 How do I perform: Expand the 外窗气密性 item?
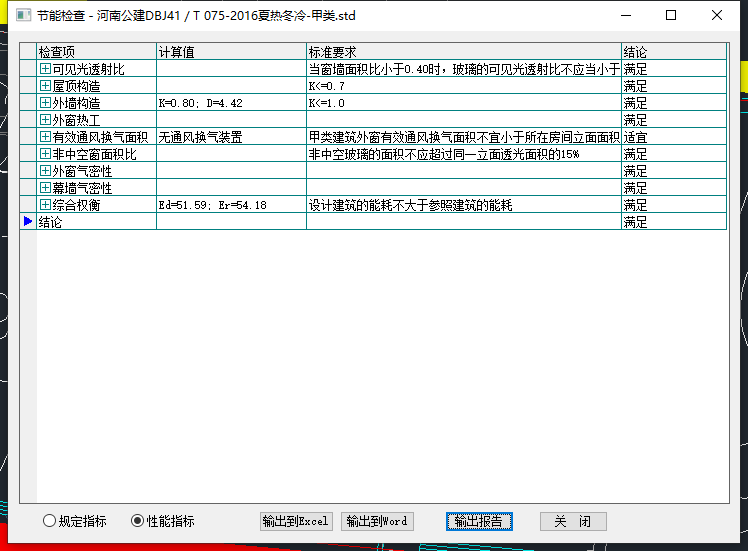pyautogui.click(x=45, y=171)
